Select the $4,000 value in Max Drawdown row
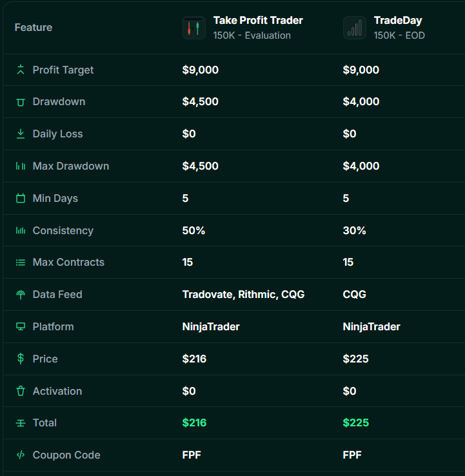 [361, 166]
